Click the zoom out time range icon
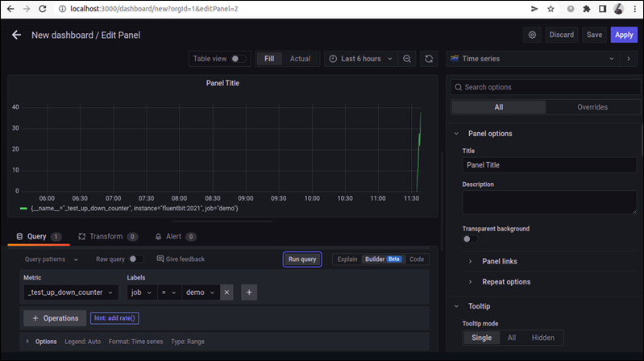 pos(406,59)
